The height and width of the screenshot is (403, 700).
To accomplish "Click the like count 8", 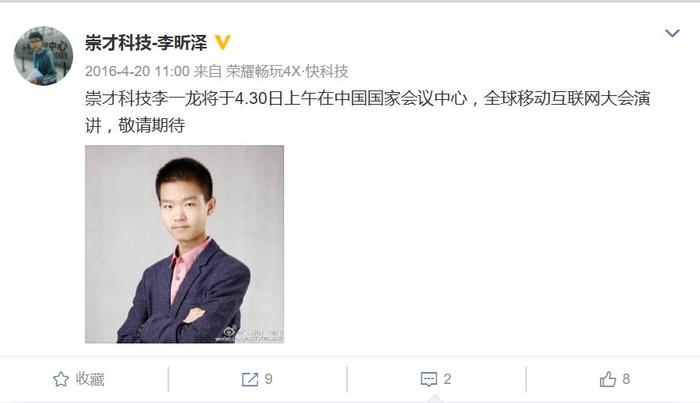I will click(x=626, y=379).
